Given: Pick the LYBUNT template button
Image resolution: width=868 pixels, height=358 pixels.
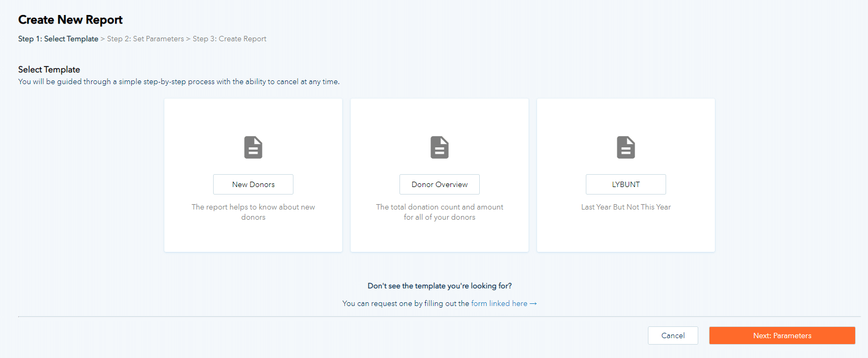Looking at the screenshot, I should click(x=625, y=184).
